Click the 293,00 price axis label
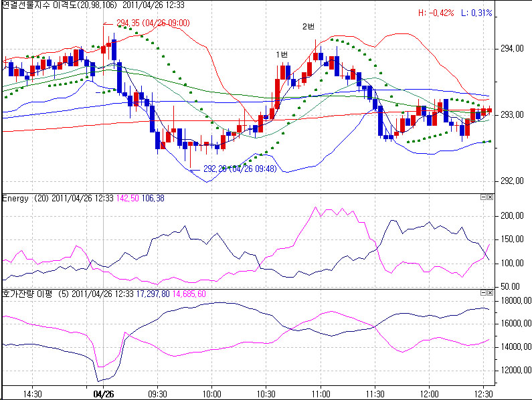This screenshot has width=532, height=400. tap(513, 115)
